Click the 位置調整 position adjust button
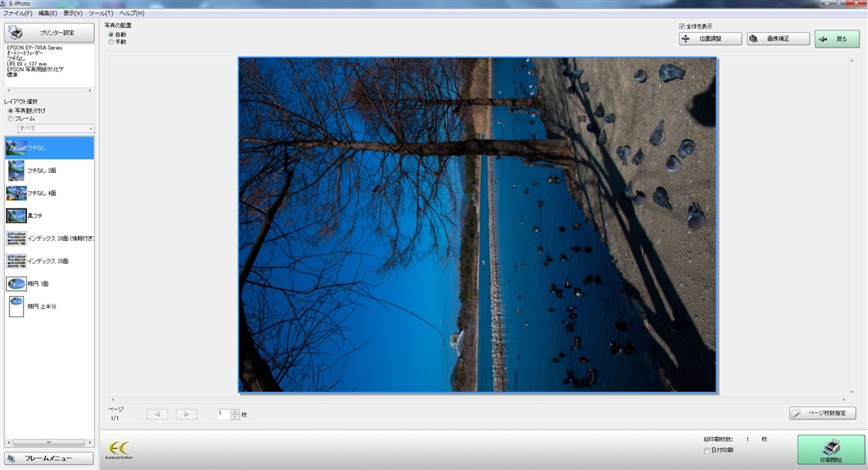868x470 pixels. click(x=710, y=39)
